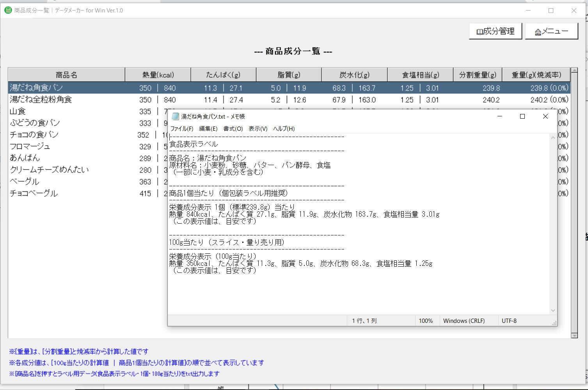The width and height of the screenshot is (588, 390).
Task: Open 編集(E) menu in Notepad
Action: [x=208, y=128]
